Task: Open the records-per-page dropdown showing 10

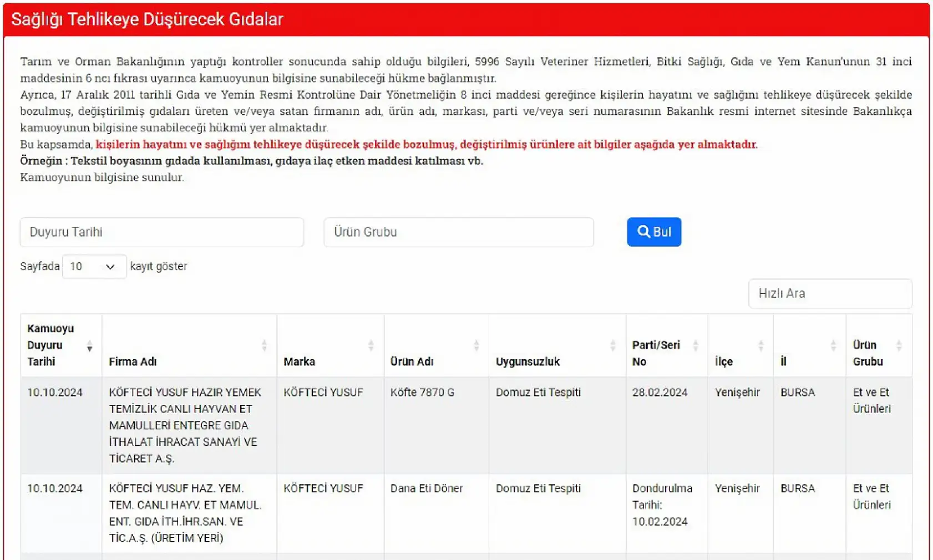Action: [x=94, y=267]
